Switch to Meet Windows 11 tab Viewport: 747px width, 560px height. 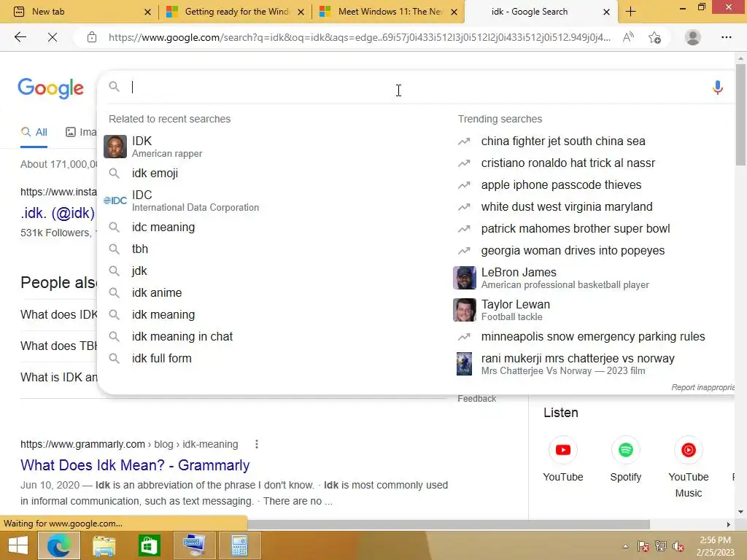coord(390,12)
